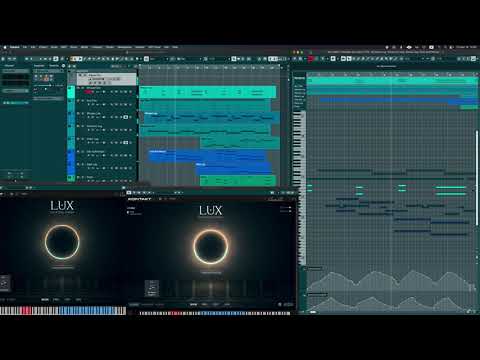This screenshot has width=480, height=360.
Task: Click the red record button in the key editor toolbar
Action: (x=311, y=59)
